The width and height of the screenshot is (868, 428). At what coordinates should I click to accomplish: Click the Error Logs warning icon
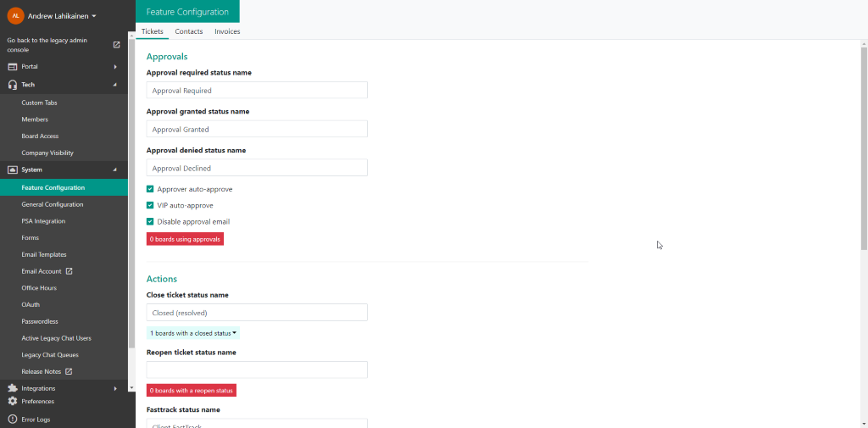(x=12, y=420)
